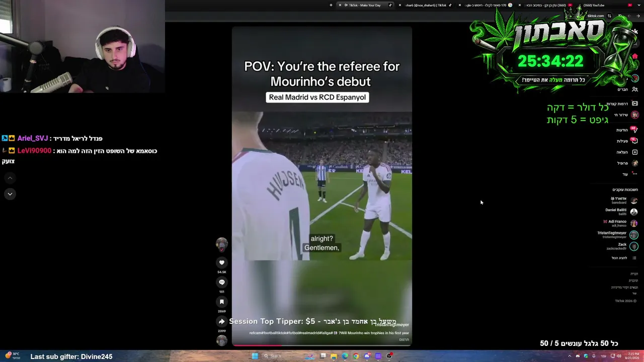Open the פרופיל (Profile) sidebar item

pyautogui.click(x=627, y=163)
